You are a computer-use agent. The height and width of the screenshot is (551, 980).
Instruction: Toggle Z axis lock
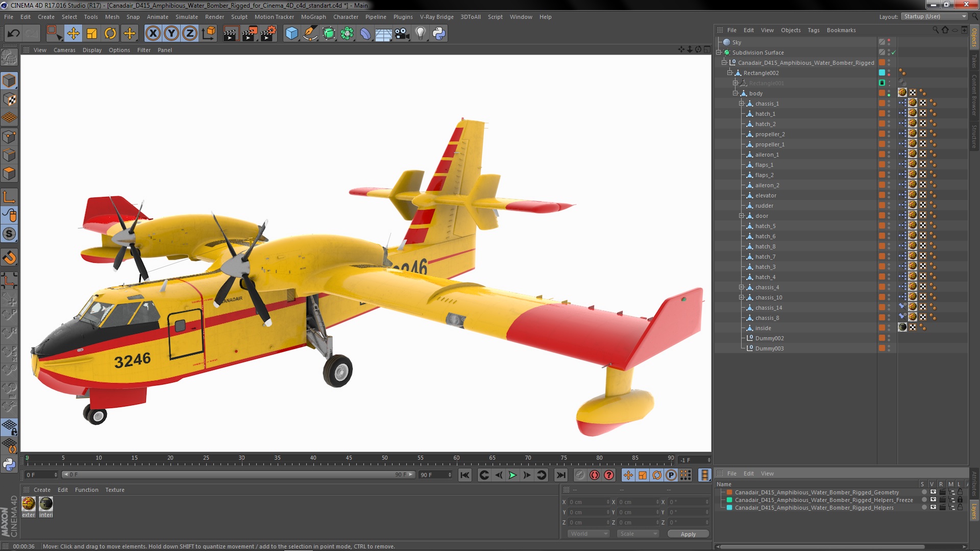(x=190, y=34)
